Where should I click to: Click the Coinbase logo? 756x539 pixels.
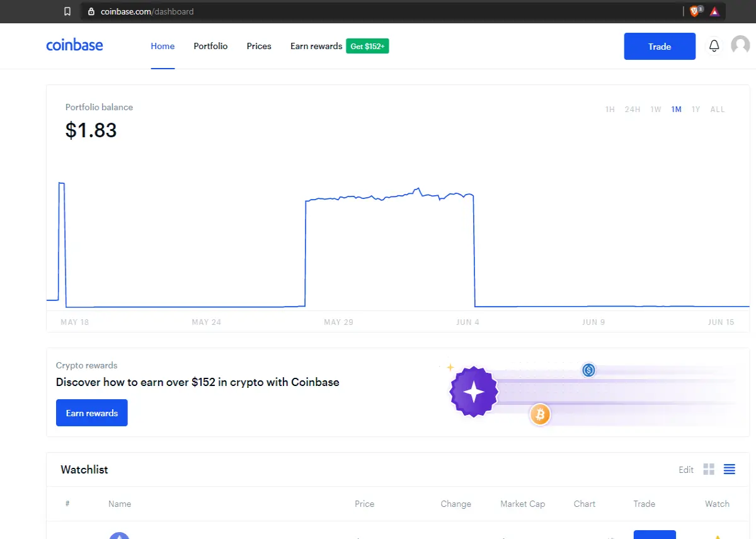point(74,45)
